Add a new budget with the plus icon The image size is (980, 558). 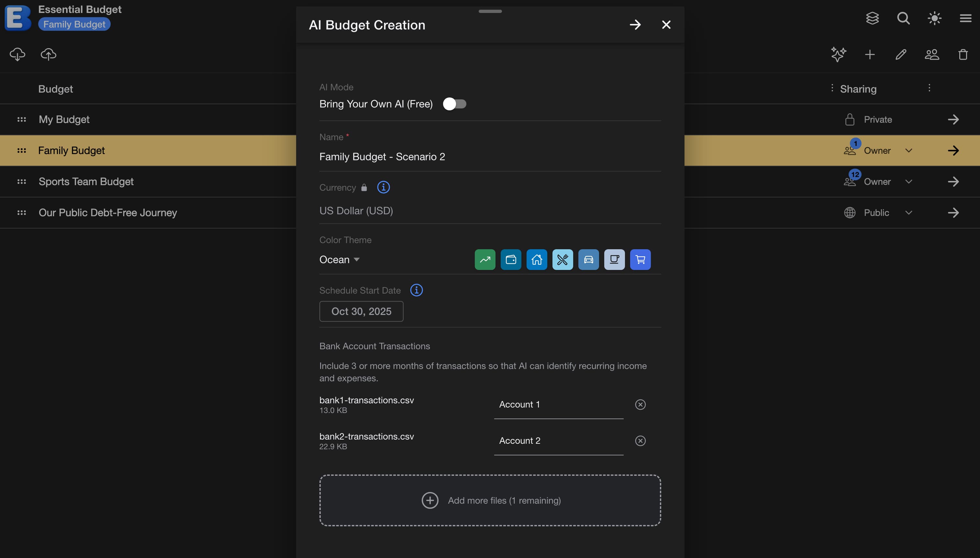870,54
